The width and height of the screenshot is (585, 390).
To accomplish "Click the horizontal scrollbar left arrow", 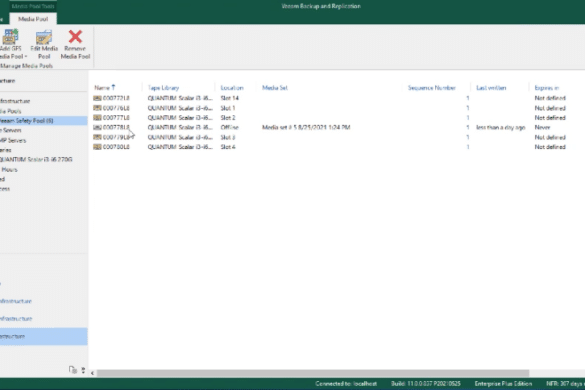I will click(x=92, y=373).
